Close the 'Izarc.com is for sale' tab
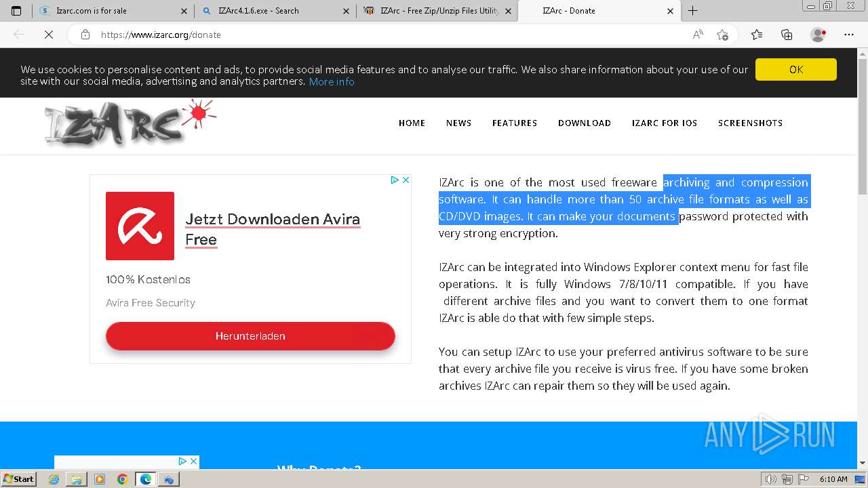Image resolution: width=868 pixels, height=488 pixels. point(184,11)
